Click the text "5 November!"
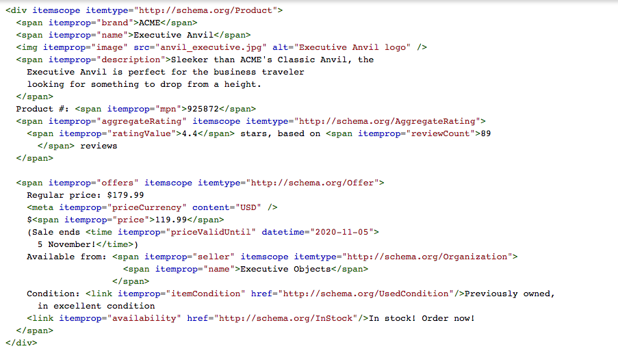 [66, 245]
